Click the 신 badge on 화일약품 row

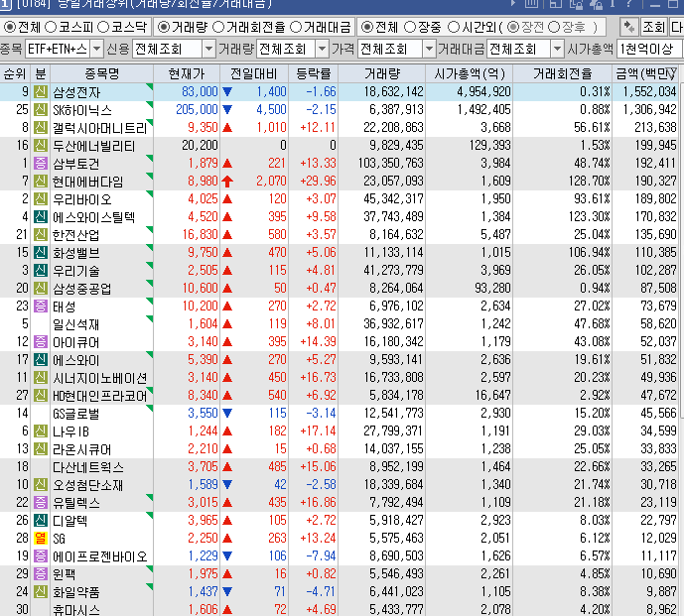click(x=41, y=592)
